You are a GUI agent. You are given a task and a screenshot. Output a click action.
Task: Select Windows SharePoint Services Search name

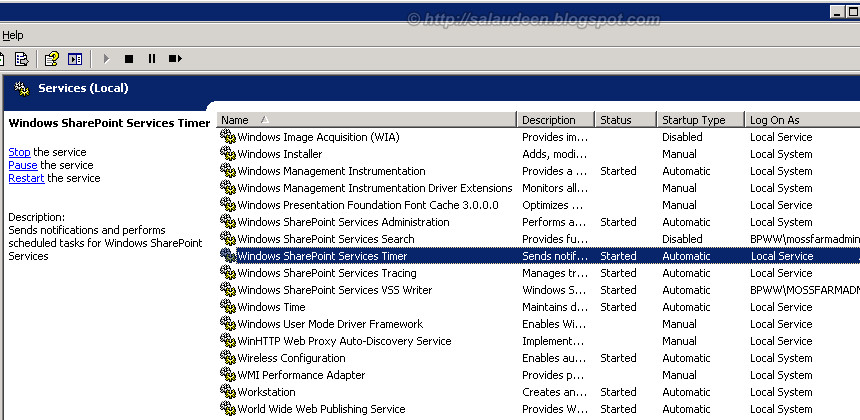click(326, 239)
